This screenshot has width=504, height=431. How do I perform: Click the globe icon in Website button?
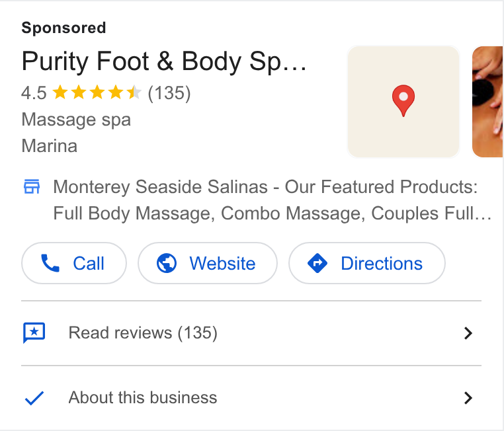(x=167, y=263)
